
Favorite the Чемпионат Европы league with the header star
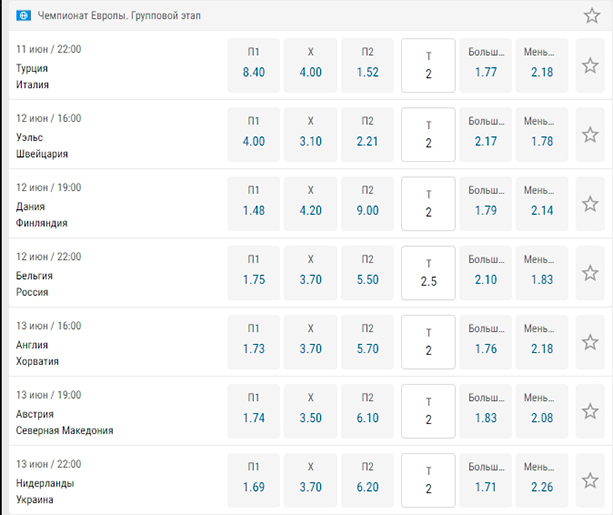[591, 16]
